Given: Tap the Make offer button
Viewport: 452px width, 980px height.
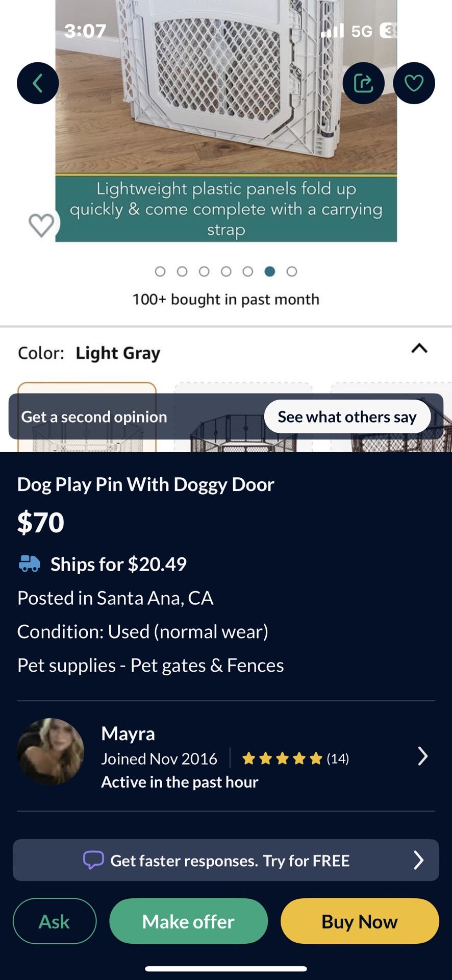Looking at the screenshot, I should point(188,921).
